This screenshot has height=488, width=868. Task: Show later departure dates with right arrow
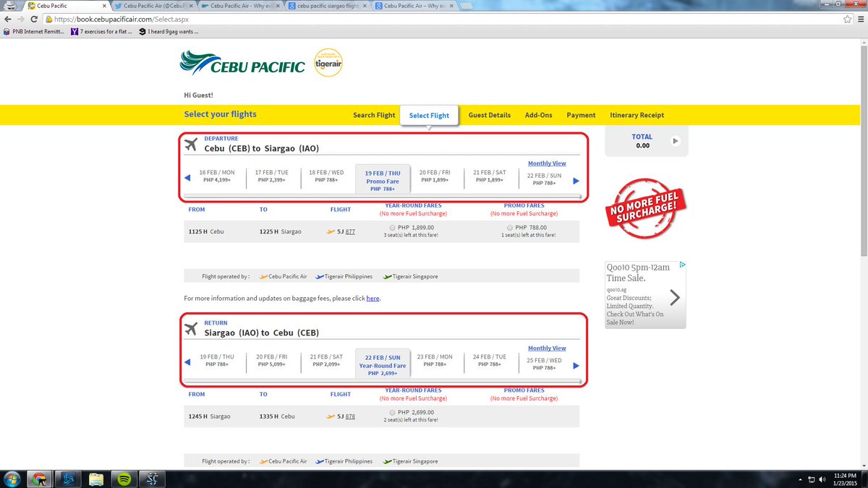[576, 181]
